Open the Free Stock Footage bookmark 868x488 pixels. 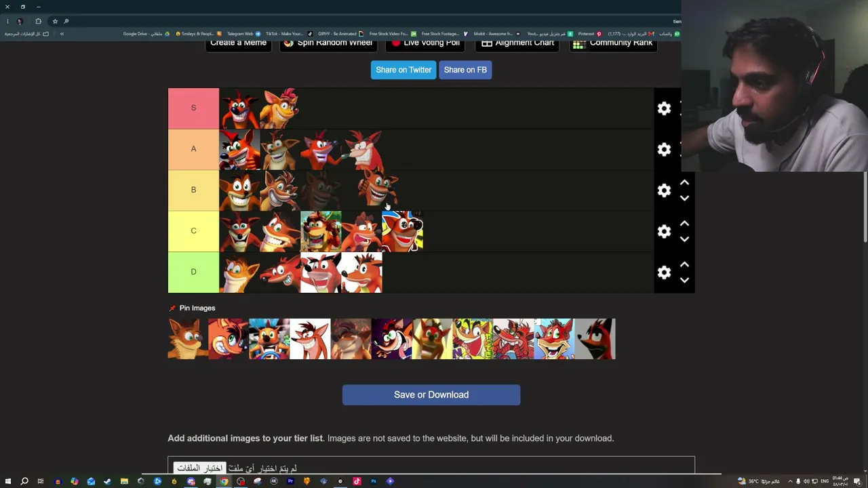coord(444,34)
